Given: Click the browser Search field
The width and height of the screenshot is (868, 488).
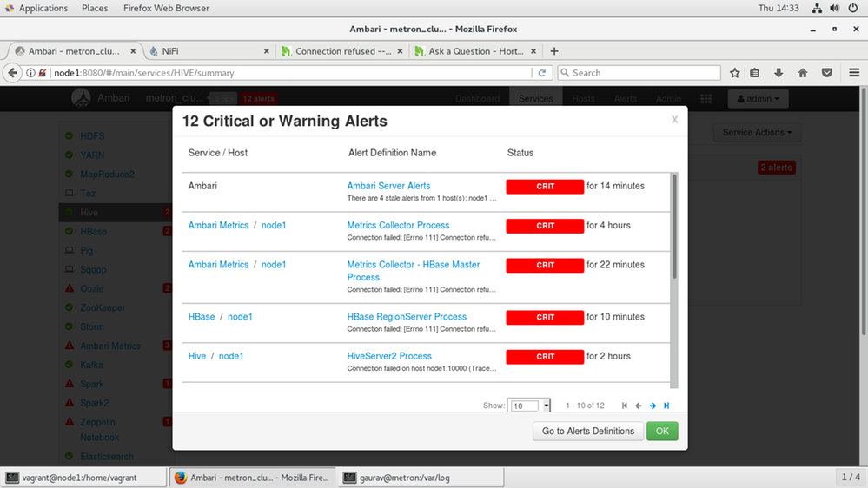Looking at the screenshot, I should point(639,72).
